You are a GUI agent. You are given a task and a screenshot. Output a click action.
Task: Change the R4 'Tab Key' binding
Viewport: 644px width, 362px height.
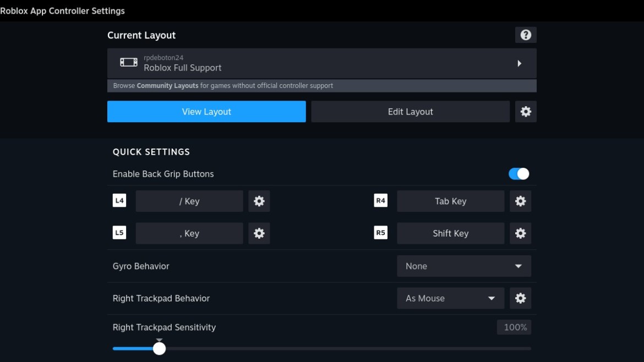[x=450, y=201]
